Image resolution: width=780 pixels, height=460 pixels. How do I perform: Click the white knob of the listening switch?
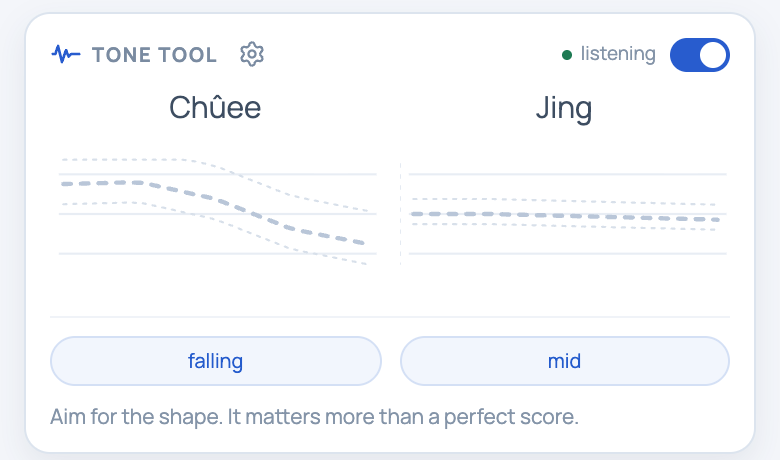pos(713,55)
